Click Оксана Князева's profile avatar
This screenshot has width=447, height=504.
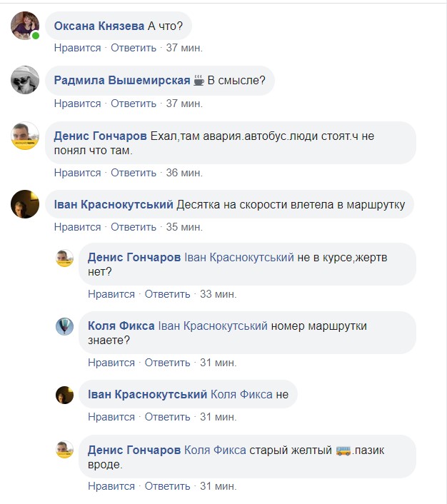point(25,26)
